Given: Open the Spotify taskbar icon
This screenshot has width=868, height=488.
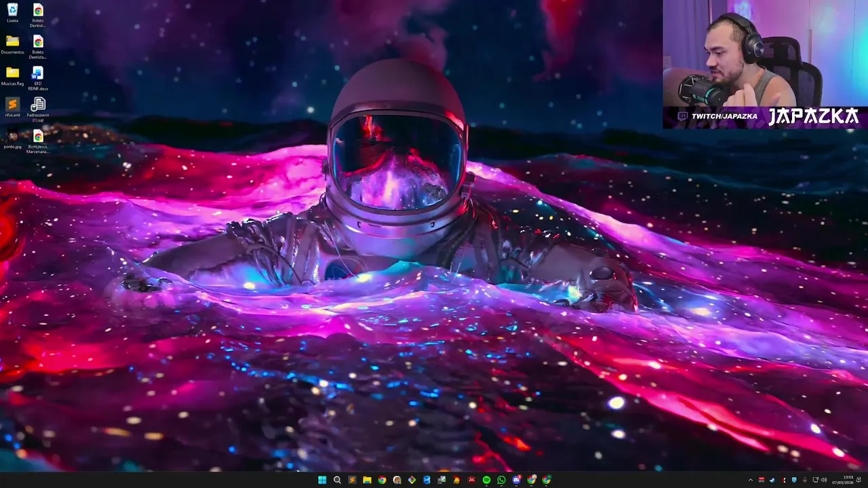Looking at the screenshot, I should point(486,480).
